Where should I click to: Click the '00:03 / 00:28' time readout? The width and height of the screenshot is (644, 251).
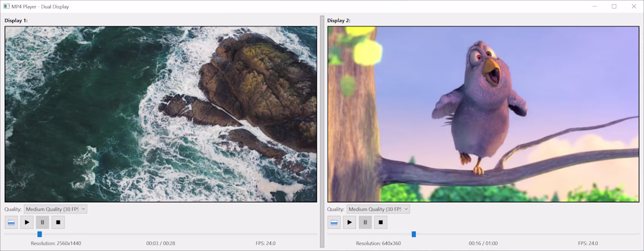pyautogui.click(x=160, y=243)
